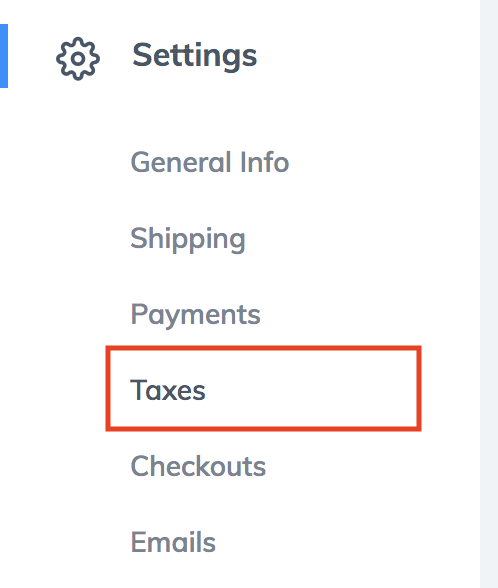The image size is (498, 588).
Task: Click the blue active indicator bar beside Settings
Action: pos(4,56)
